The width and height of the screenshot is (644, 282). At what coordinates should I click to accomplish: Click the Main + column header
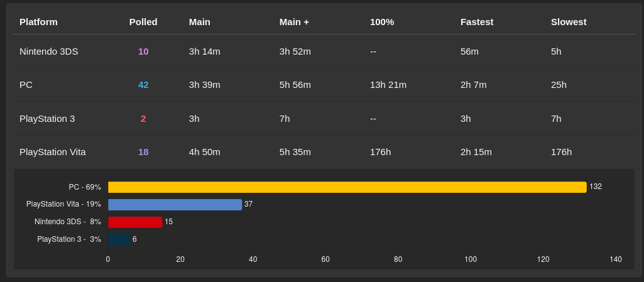pos(294,22)
